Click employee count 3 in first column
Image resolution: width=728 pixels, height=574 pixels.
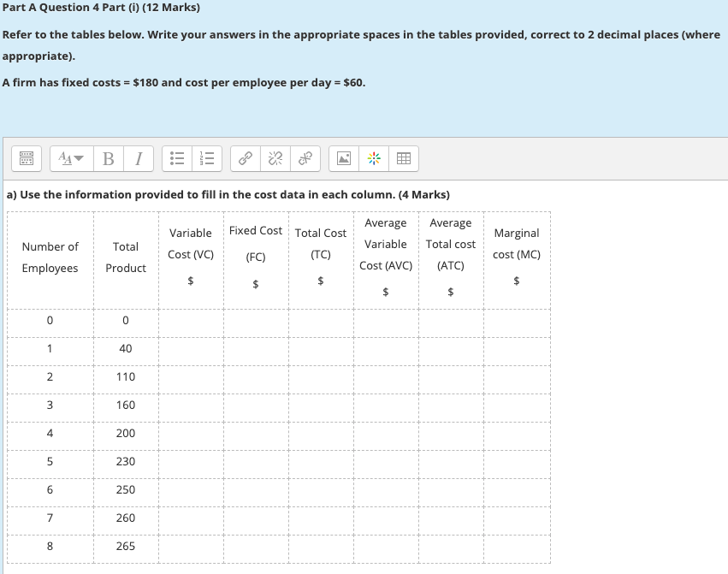[x=50, y=405]
